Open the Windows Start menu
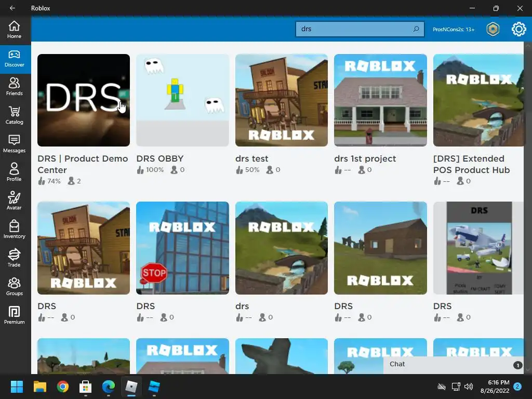Screen dimensions: 532x399 (x=17, y=387)
